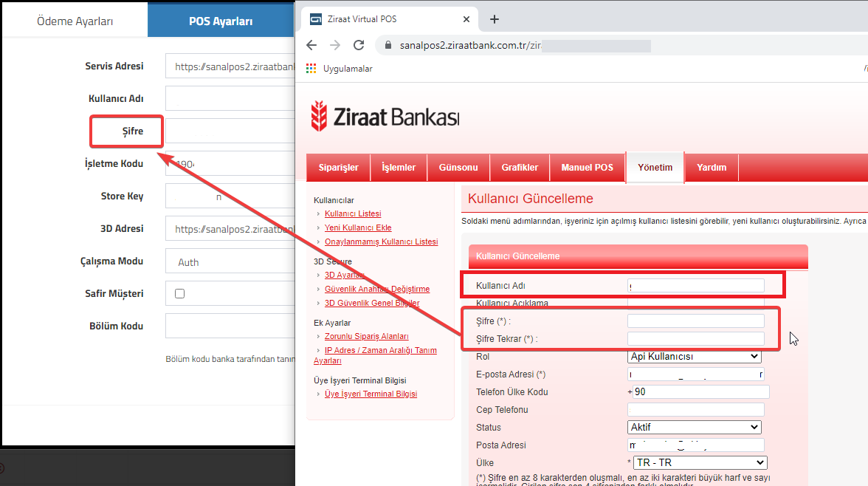Expand the Status dropdown (Aktif)
The height and width of the screenshot is (486, 868).
(694, 427)
